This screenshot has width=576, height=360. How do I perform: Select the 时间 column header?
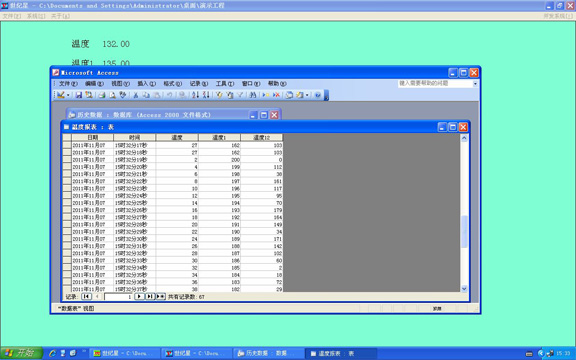[135, 137]
